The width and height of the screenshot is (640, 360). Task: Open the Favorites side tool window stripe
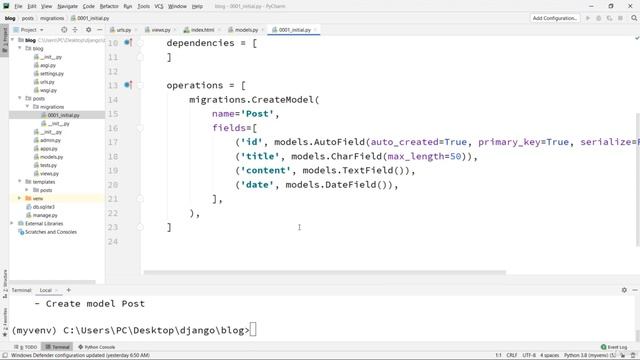coord(5,322)
